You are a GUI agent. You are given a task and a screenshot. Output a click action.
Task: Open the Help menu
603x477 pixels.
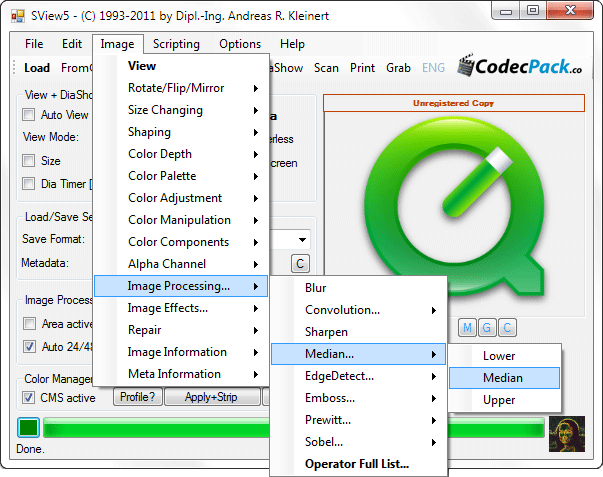[292, 44]
